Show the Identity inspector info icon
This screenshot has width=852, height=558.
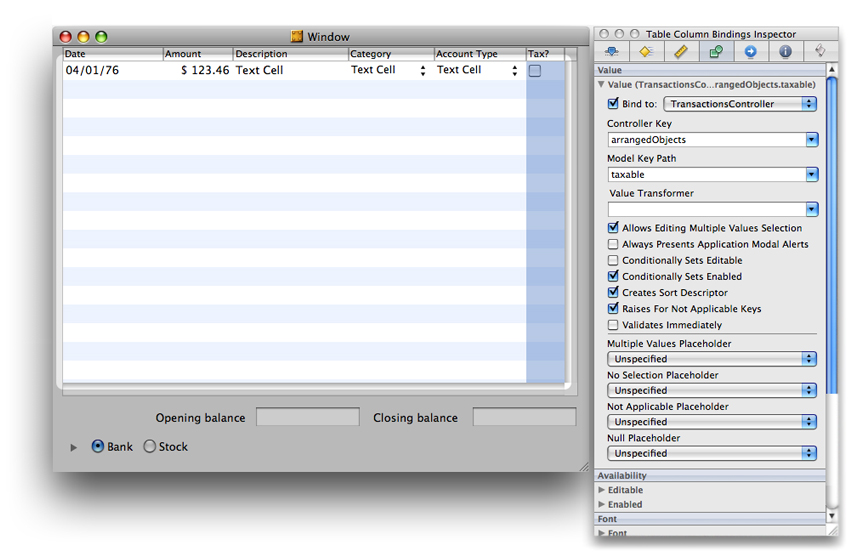[x=785, y=51]
